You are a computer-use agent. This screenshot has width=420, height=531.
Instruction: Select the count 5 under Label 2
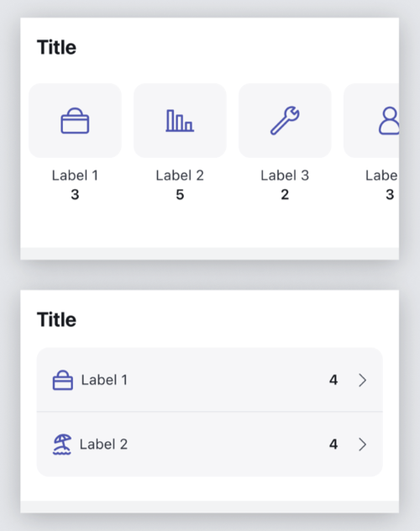[180, 195]
